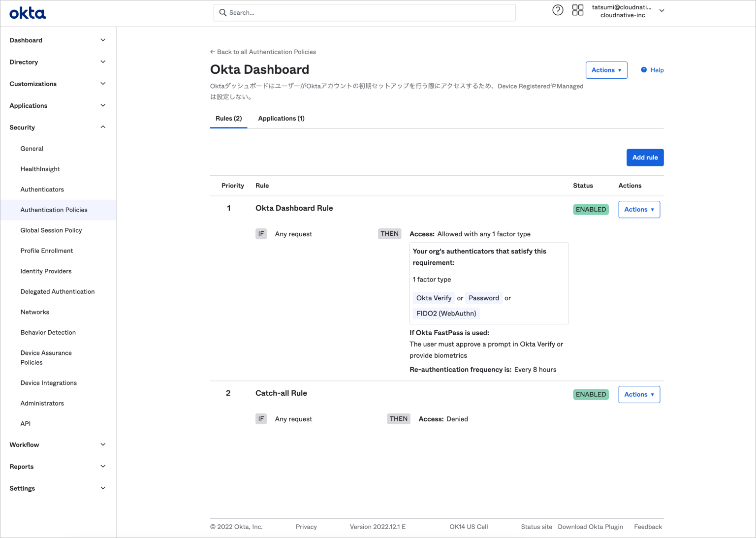Click the Okta logo in the top left
The height and width of the screenshot is (538, 756).
point(28,13)
